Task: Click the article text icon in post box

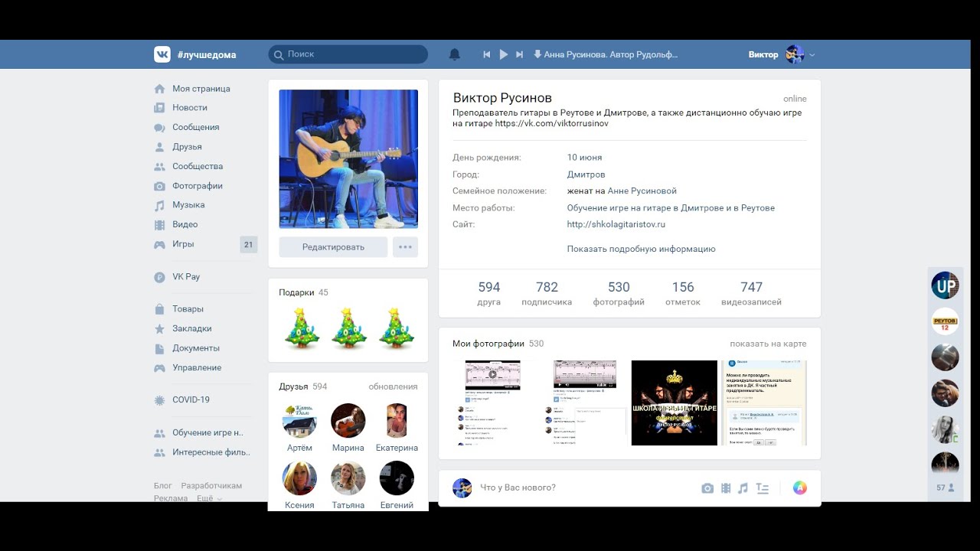Action: pos(762,488)
